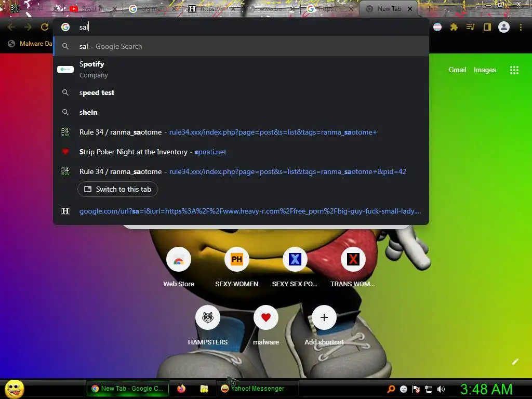This screenshot has height=399, width=532.
Task: Open the media controls icon
Action: [470, 27]
